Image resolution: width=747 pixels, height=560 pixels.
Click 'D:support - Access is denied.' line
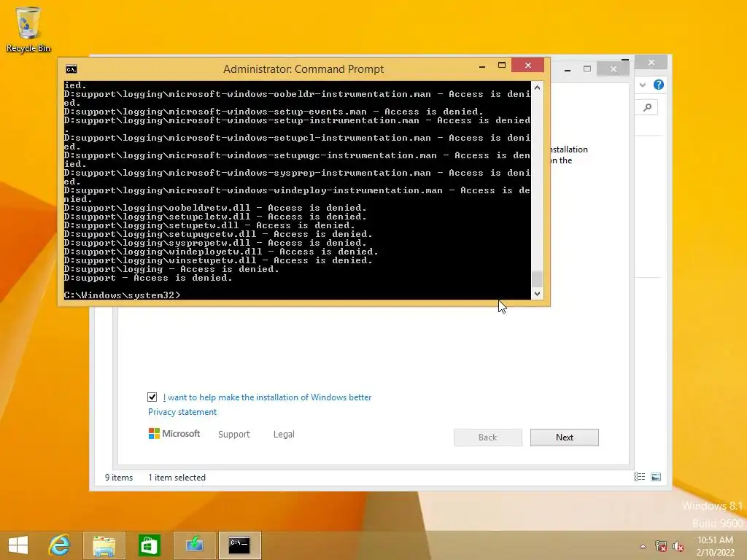(x=148, y=278)
